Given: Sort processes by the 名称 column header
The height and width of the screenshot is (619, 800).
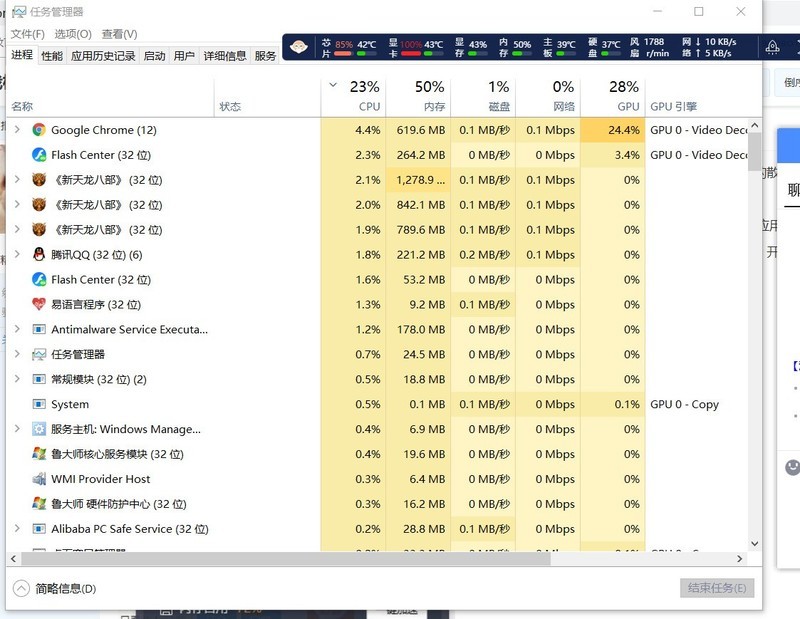Looking at the screenshot, I should [112, 96].
